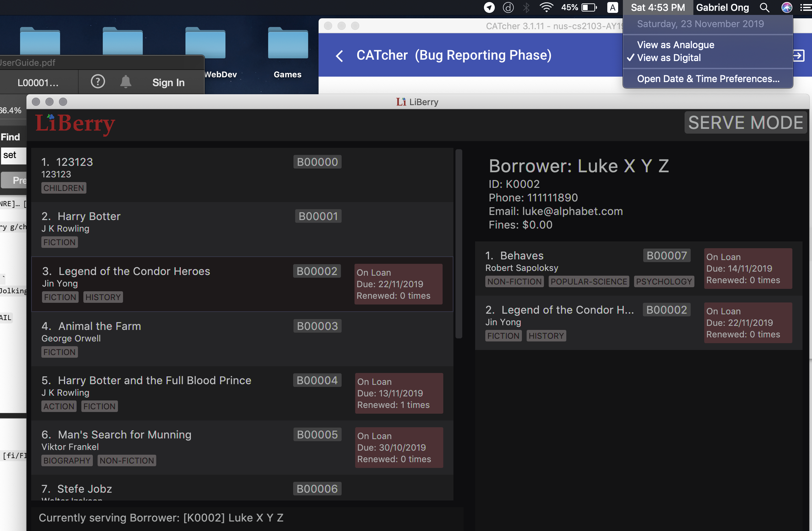Open Date & Time Preferences menu item
This screenshot has width=812, height=531.
[x=708, y=79]
